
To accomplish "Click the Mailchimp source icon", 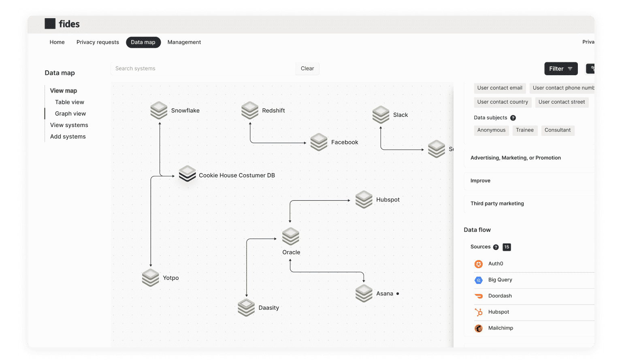I will tap(479, 328).
